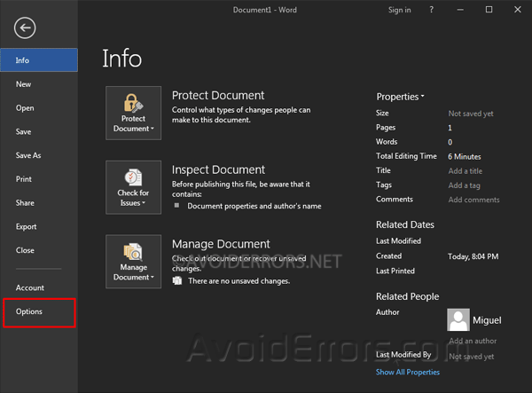Expand the Properties dropdown heading
Viewport: 532px width, 393px height.
coord(400,96)
